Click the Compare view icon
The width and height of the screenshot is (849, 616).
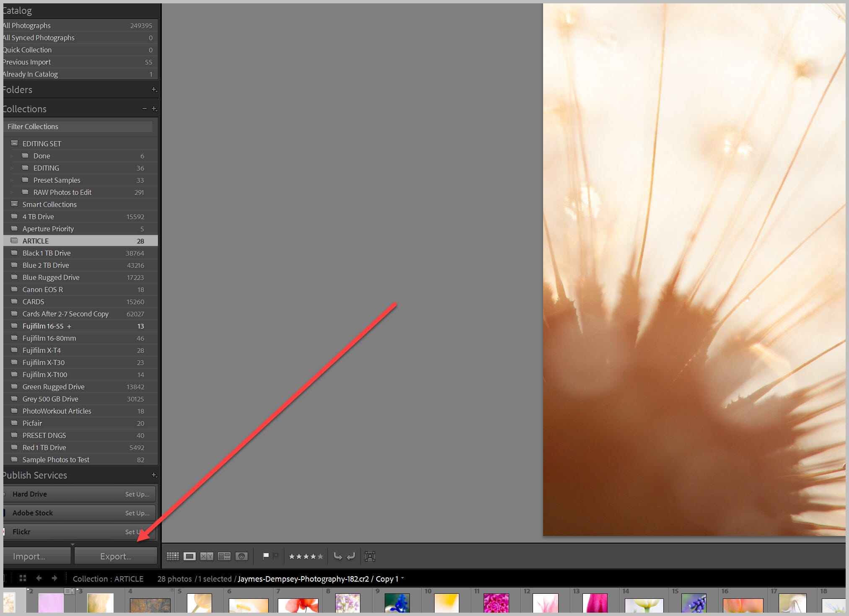coord(206,557)
